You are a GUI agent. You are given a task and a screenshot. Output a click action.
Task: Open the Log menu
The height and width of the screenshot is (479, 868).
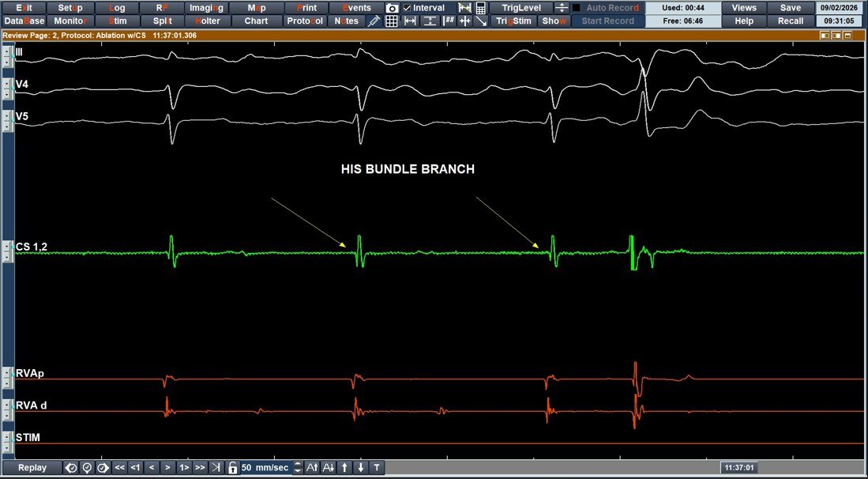(x=117, y=9)
